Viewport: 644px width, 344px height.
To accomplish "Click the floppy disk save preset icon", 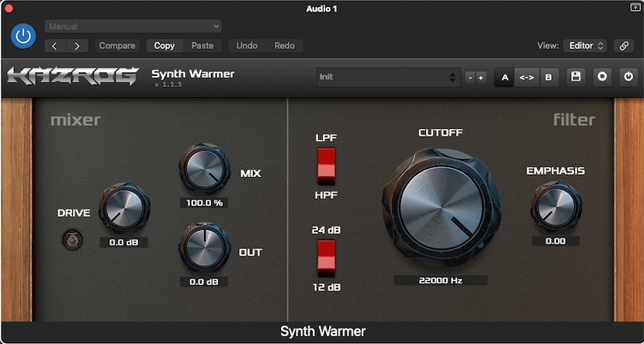I will click(576, 78).
